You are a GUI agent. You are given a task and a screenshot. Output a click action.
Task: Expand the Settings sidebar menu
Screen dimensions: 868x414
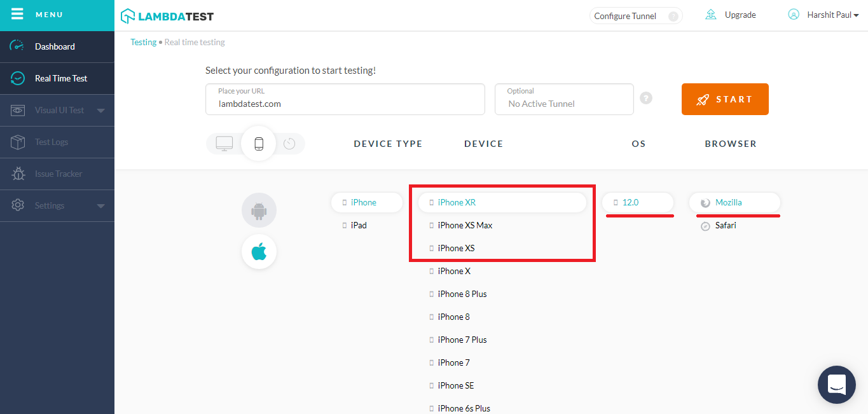100,206
